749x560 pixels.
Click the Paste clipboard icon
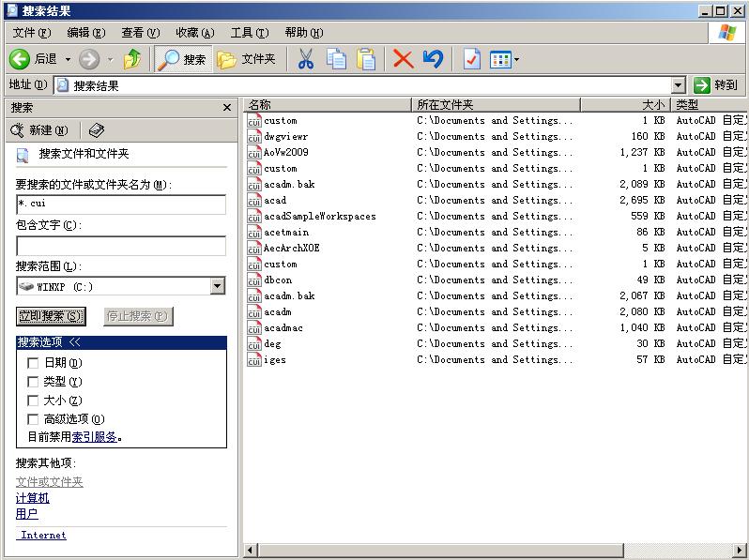tap(366, 59)
